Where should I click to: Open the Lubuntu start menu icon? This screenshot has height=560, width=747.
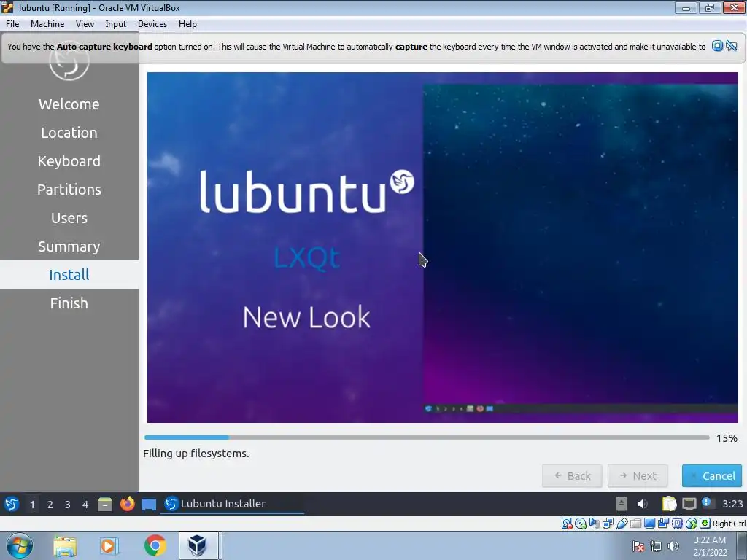(12, 504)
